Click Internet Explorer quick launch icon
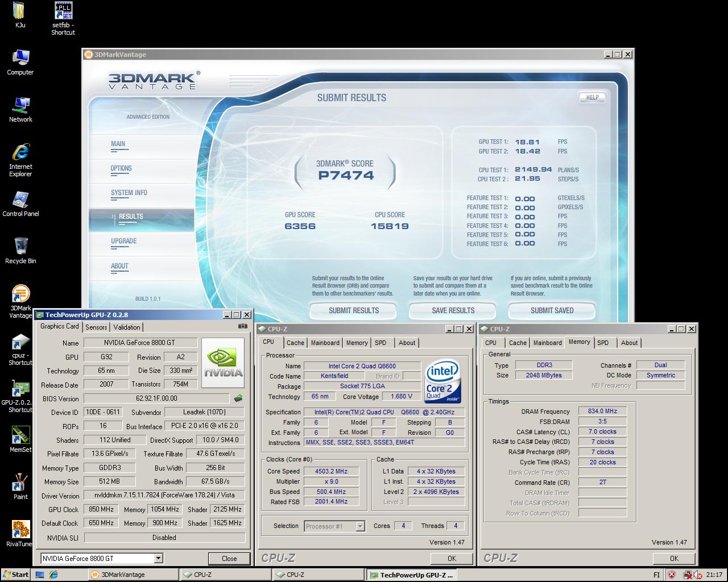The height and width of the screenshot is (582, 728). [53, 575]
